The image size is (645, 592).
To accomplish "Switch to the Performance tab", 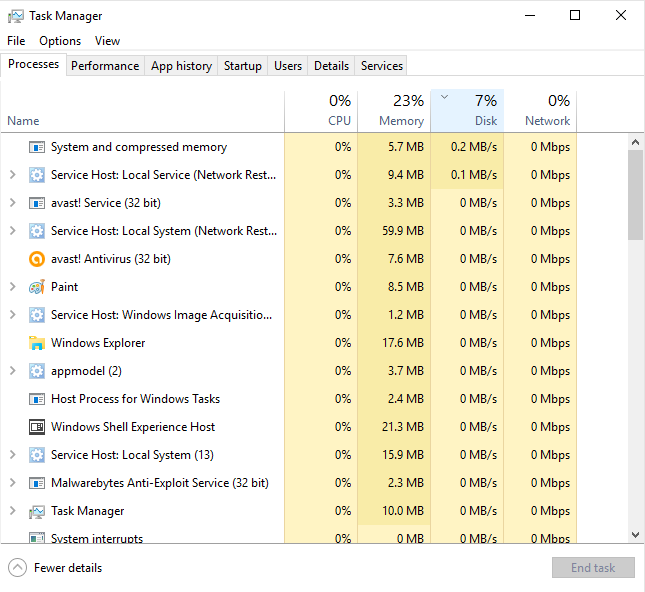I will (105, 66).
